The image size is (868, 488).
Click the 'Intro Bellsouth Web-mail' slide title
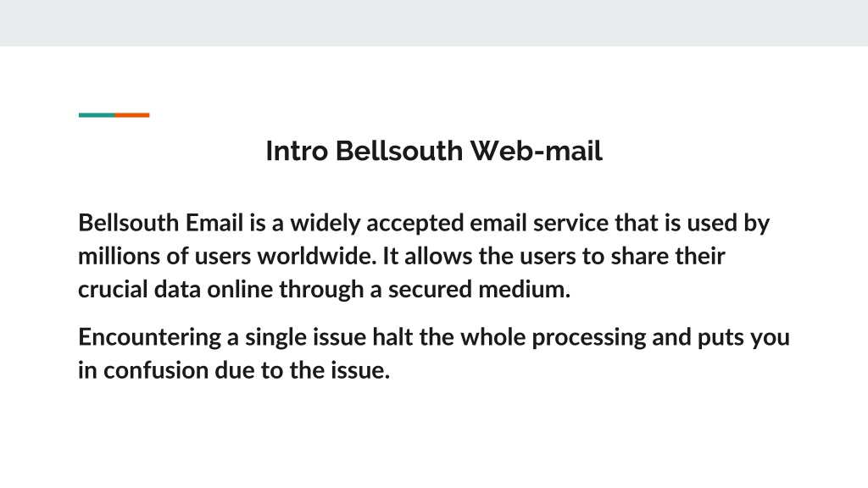tap(434, 151)
